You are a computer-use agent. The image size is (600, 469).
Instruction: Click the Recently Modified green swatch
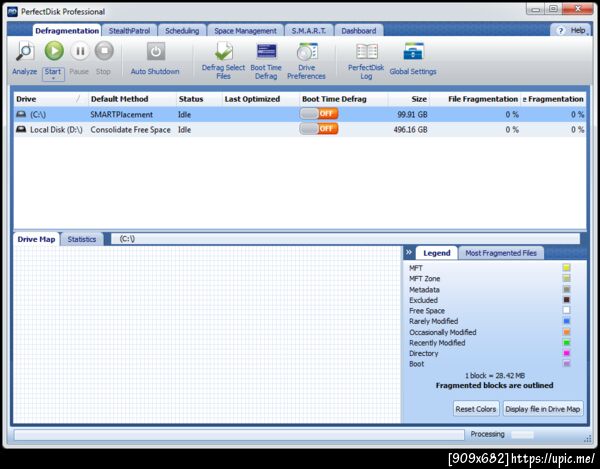(x=566, y=342)
